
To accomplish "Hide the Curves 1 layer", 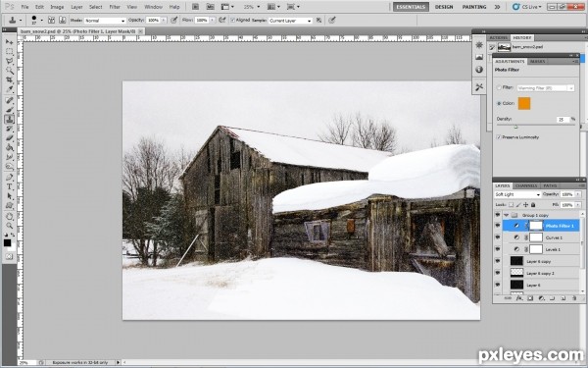I will (x=498, y=237).
